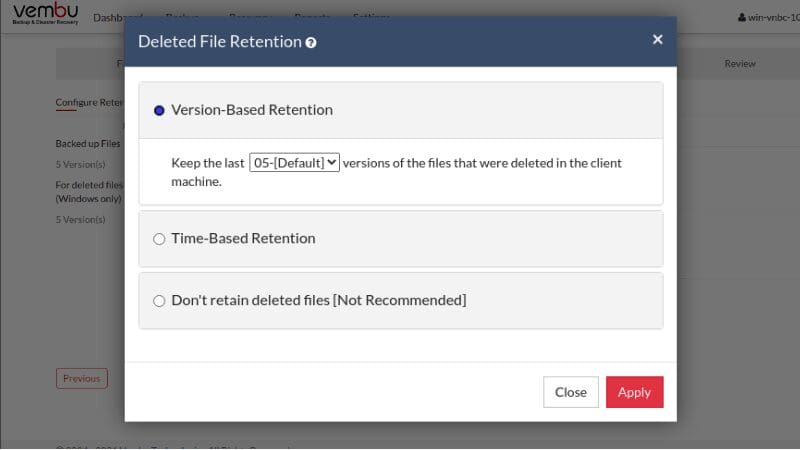Select the Version-Based Retention radio button
Screen dimensions: 800x450
pyautogui.click(x=159, y=110)
